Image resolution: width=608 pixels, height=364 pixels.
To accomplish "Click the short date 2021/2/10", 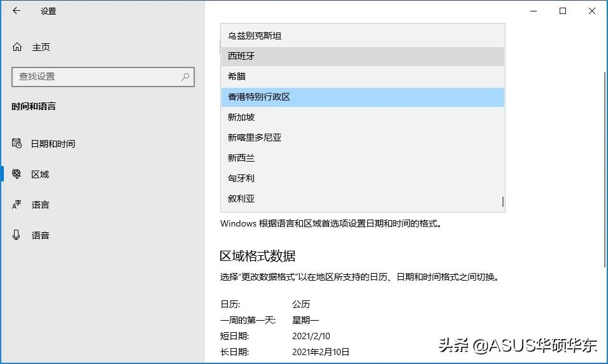I will pos(311,336).
